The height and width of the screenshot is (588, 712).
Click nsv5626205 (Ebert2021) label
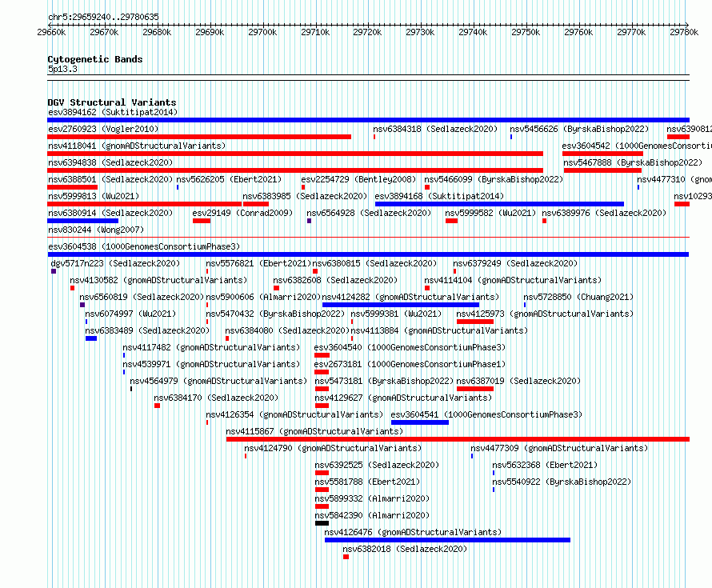coord(229,179)
